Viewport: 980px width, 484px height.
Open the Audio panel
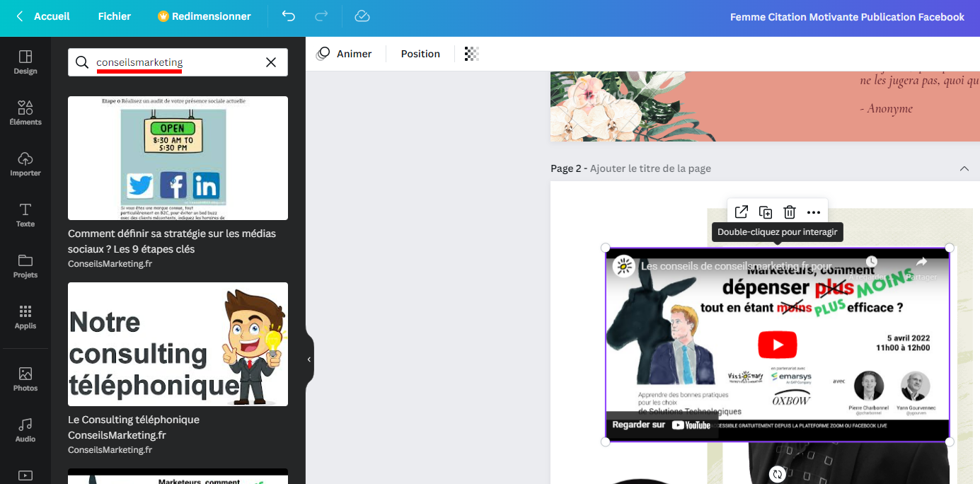tap(25, 430)
